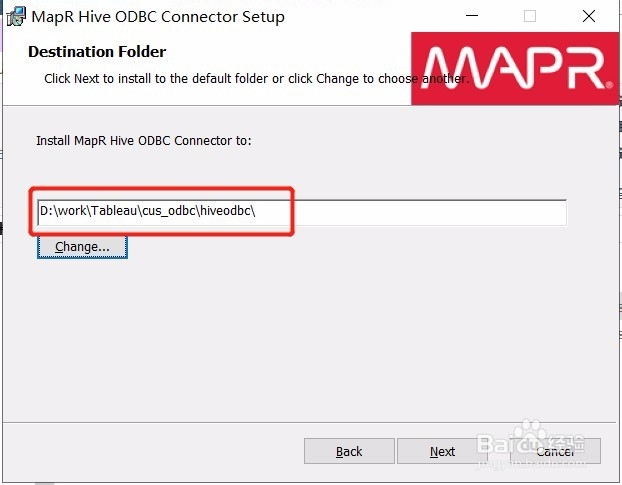Click inside the D:\work\Tableau destination path field
Image resolution: width=622 pixels, height=485 pixels.
(302, 213)
